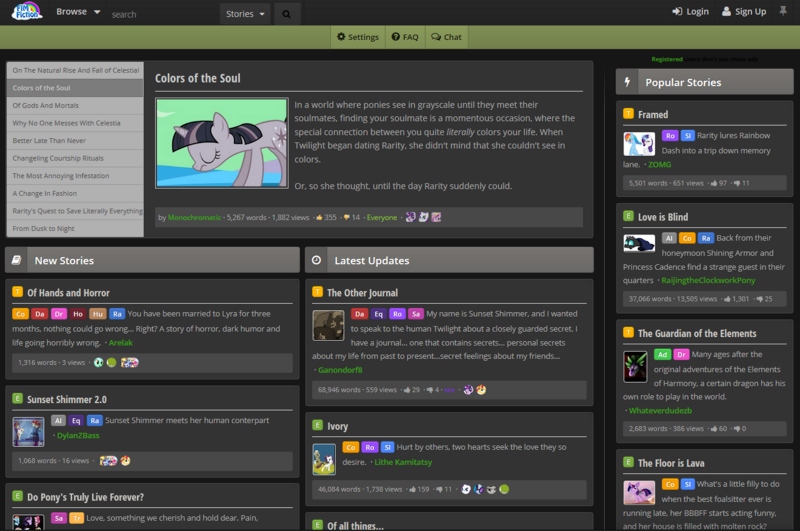Click Sunset Shimmer 2.0 story thumbnail

click(x=29, y=432)
